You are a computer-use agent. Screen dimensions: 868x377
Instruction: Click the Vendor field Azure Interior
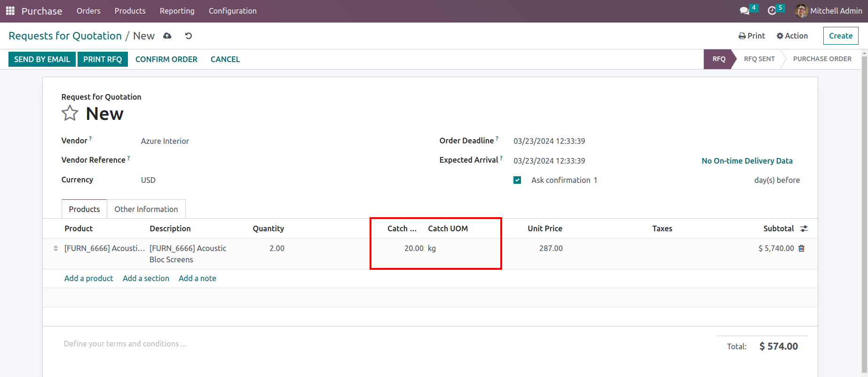pyautogui.click(x=165, y=141)
